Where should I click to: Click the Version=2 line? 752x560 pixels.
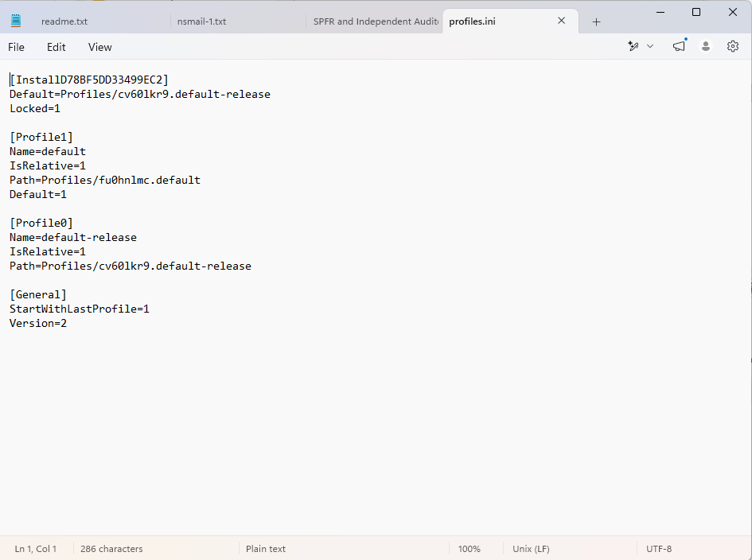point(38,324)
